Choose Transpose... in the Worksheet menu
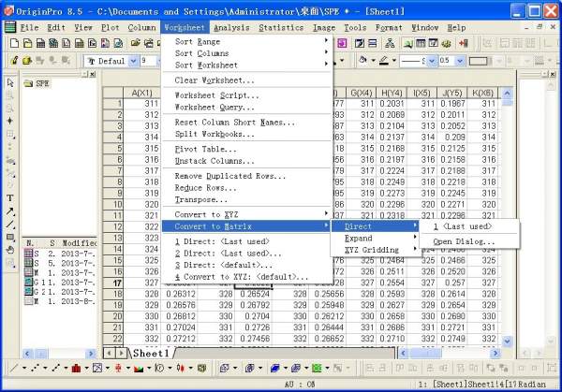This screenshot has width=562, height=392. [x=247, y=199]
